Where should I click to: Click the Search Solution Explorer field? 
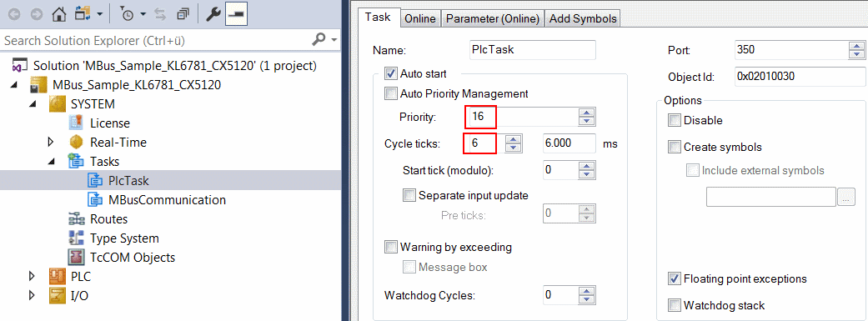click(156, 40)
